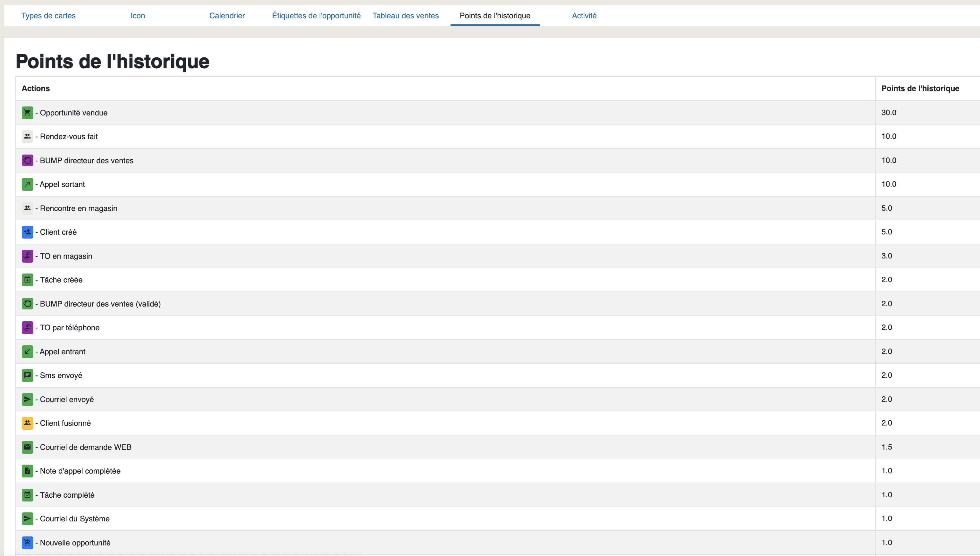
Task: Click the Courriel de demande WEB envelope icon
Action: (x=28, y=447)
